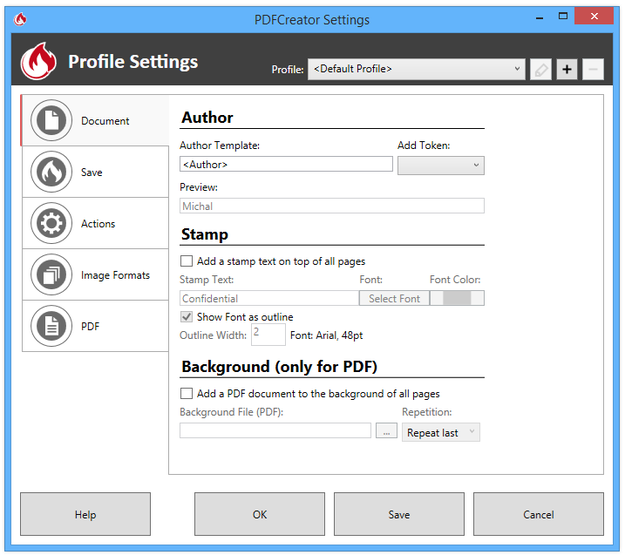Click the Preview field showing Michal
Image resolution: width=625 pixels, height=555 pixels.
click(332, 206)
